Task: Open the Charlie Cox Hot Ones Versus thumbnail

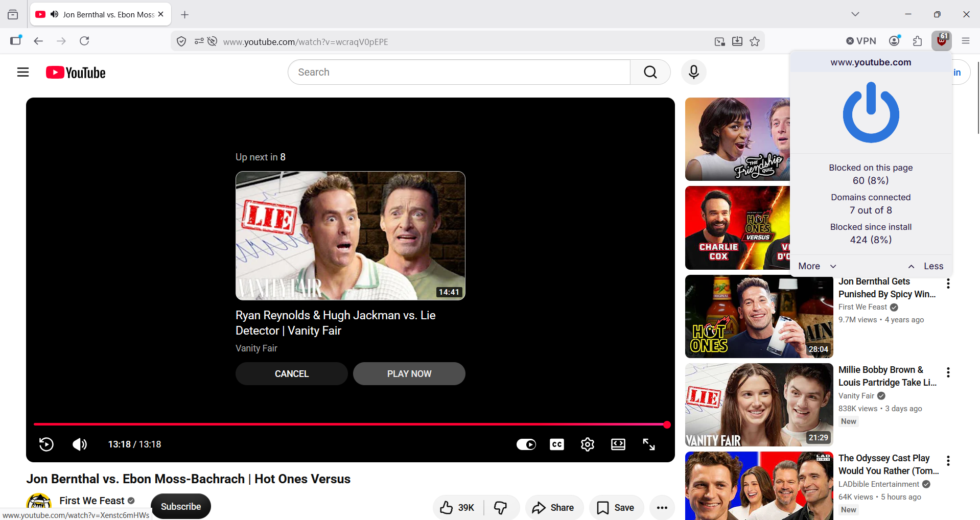Action: point(737,228)
